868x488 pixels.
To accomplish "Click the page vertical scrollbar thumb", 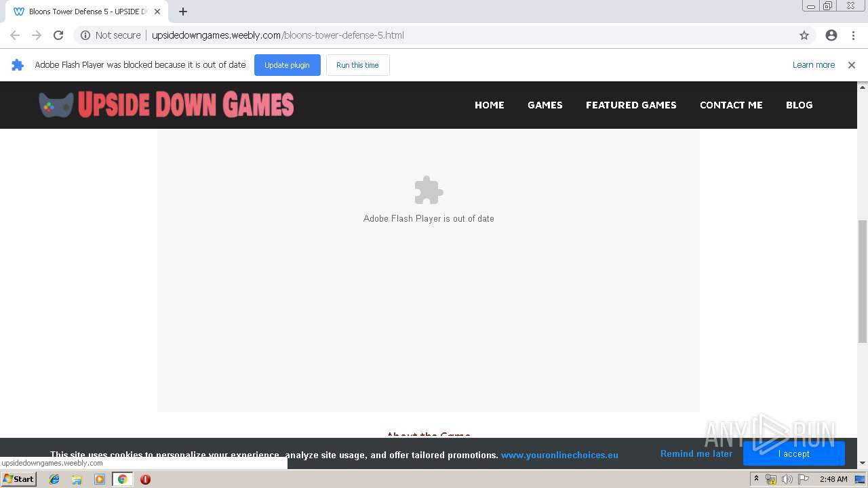I will 863,281.
